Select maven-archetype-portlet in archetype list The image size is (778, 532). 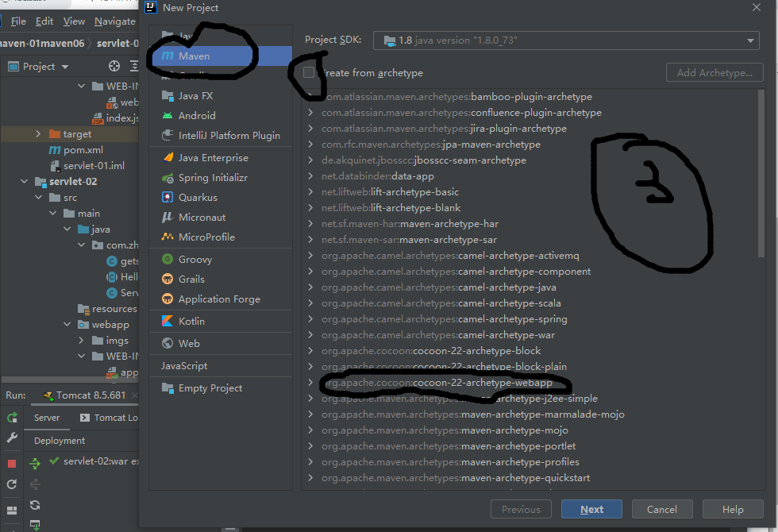[449, 446]
